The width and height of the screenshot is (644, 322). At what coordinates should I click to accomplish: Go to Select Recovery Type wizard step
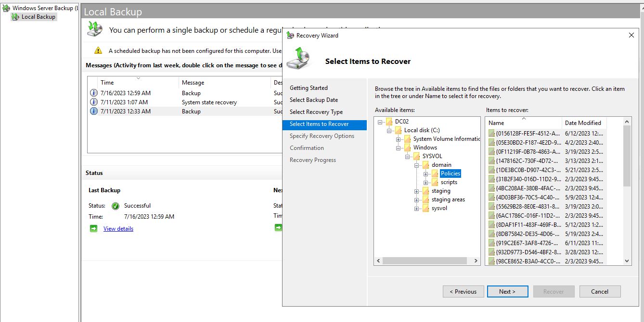tap(316, 112)
